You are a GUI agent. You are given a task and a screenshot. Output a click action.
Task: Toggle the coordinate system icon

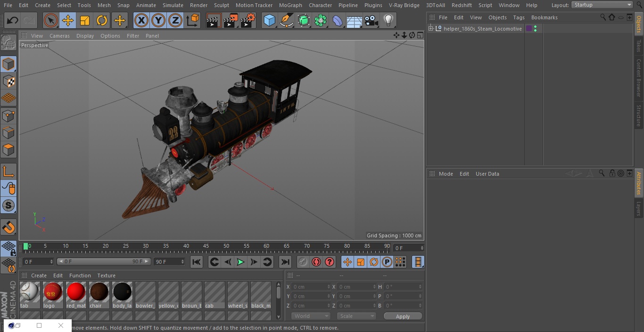pos(193,20)
